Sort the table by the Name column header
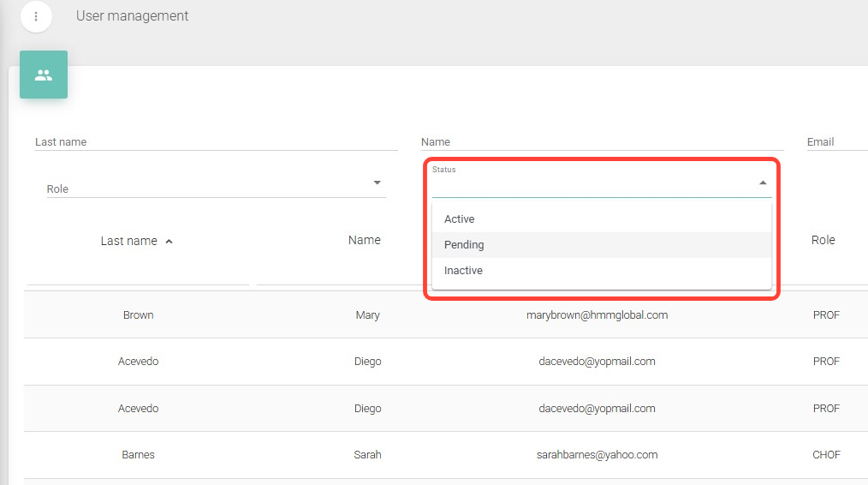The height and width of the screenshot is (485, 868). pos(364,240)
